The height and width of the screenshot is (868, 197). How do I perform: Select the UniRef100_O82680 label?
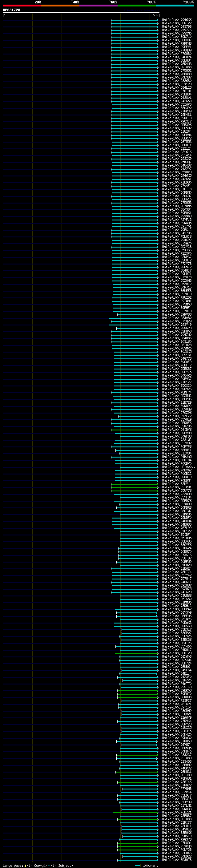[x=177, y=81]
